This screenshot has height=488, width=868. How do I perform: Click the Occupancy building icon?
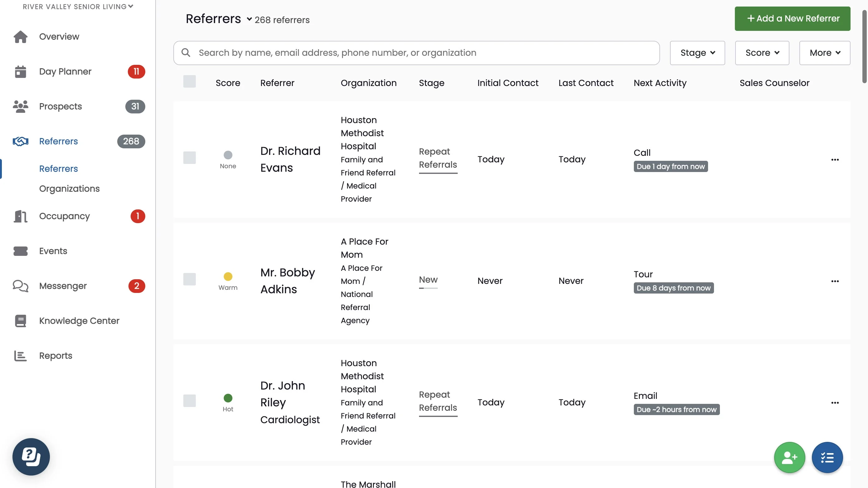click(x=20, y=216)
